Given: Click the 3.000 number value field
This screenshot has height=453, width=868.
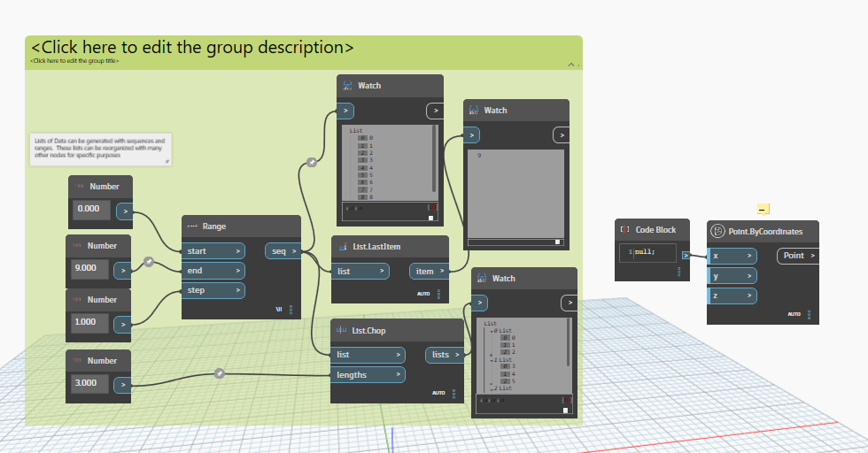Looking at the screenshot, I should tap(89, 383).
